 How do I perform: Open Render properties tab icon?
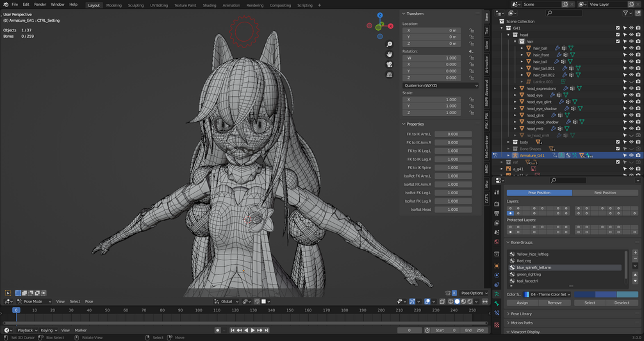point(497,204)
